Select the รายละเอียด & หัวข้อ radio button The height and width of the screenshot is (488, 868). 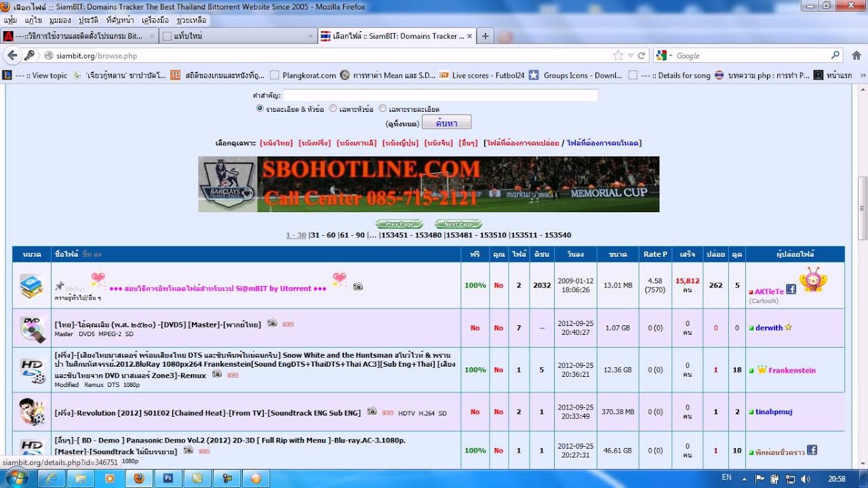tap(260, 108)
